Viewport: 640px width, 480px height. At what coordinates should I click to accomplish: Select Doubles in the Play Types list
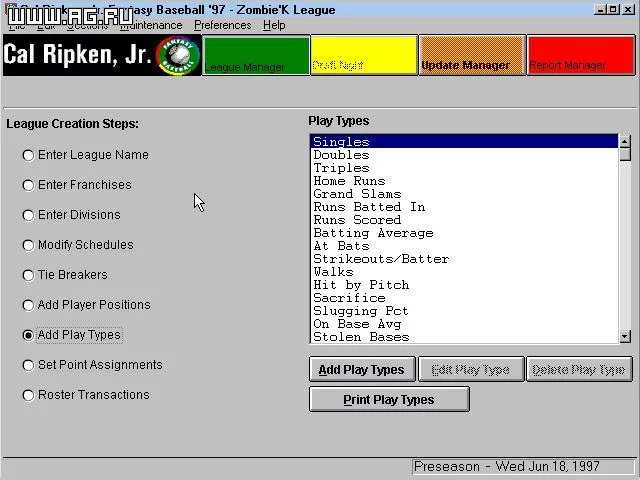pyautogui.click(x=464, y=155)
